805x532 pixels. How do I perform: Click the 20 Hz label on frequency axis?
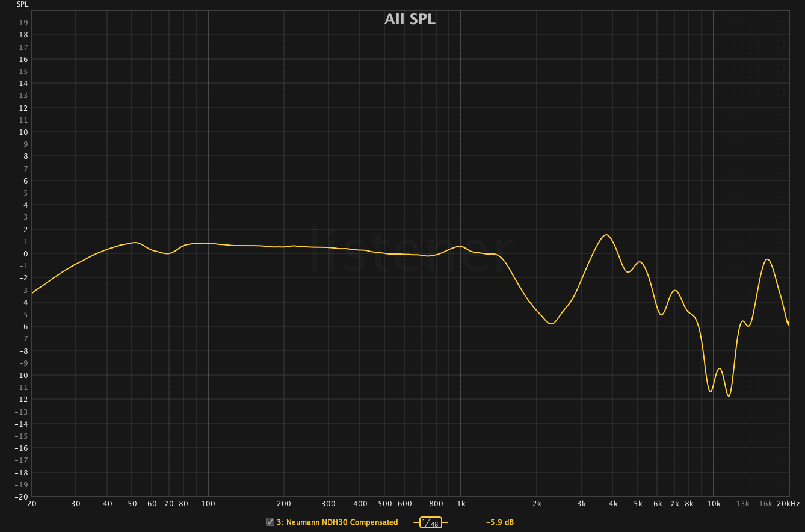tap(31, 504)
